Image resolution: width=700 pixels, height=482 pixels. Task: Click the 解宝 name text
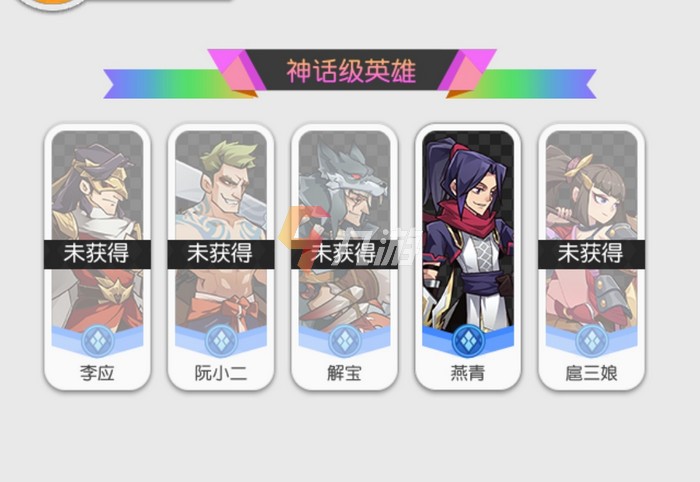tap(344, 373)
